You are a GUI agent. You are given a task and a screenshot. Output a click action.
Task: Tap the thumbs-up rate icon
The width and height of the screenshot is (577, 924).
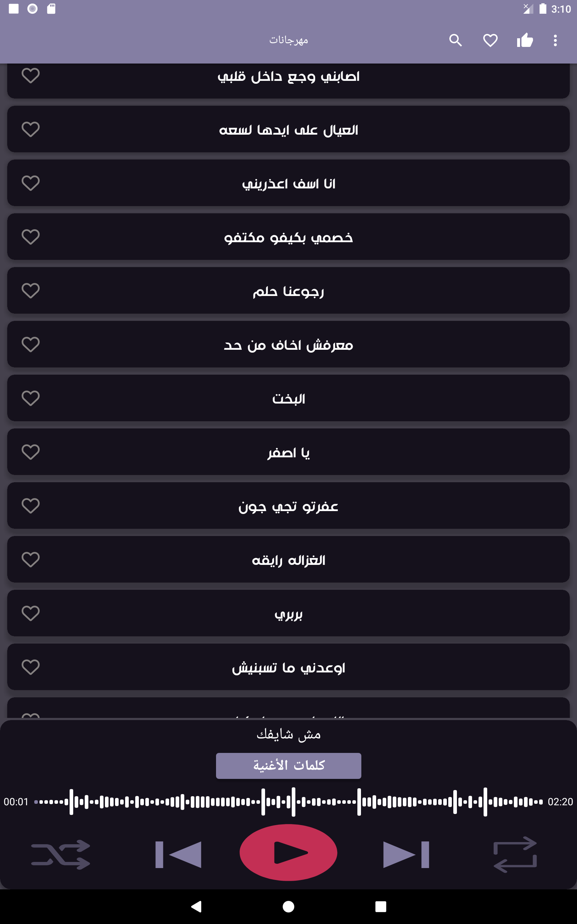click(525, 40)
